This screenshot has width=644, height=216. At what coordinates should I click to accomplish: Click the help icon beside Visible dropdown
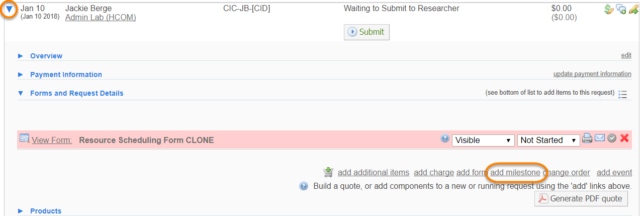[x=445, y=138]
